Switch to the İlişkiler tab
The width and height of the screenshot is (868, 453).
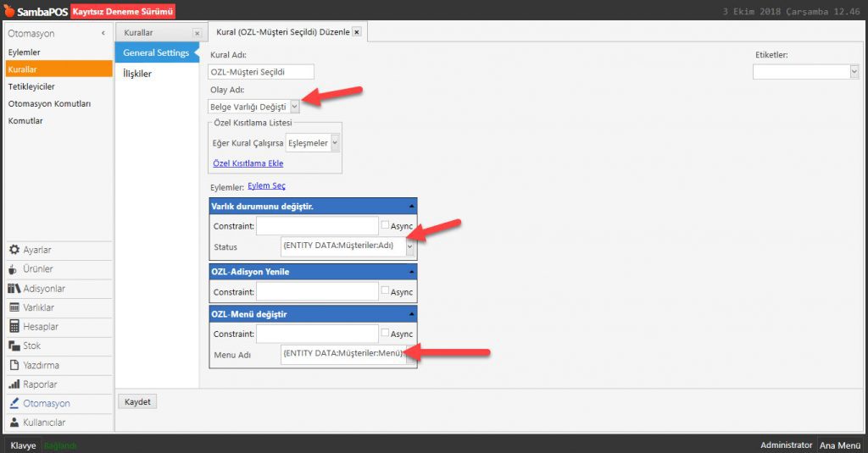tap(137, 74)
